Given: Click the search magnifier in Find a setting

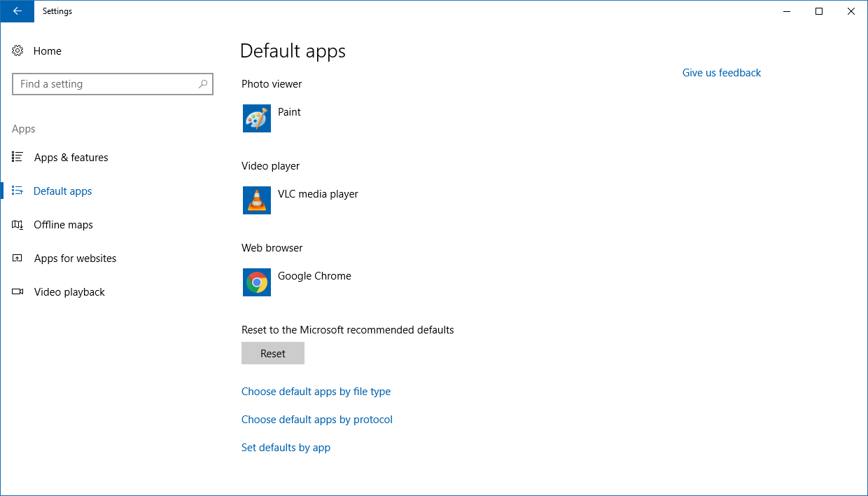Looking at the screenshot, I should coord(202,83).
